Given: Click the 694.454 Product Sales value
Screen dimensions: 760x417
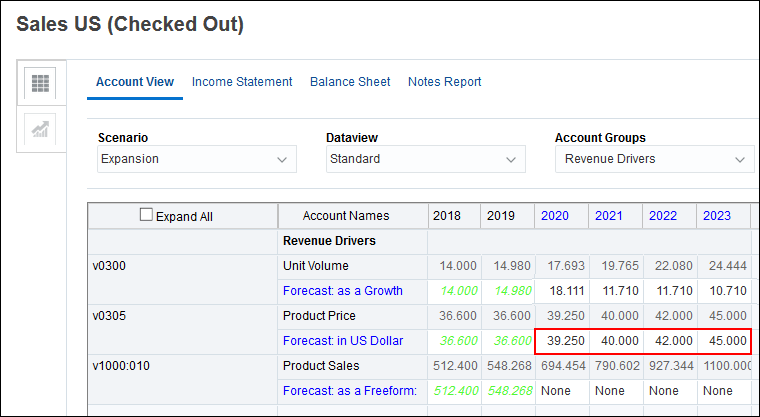Looking at the screenshot, I should click(563, 366).
